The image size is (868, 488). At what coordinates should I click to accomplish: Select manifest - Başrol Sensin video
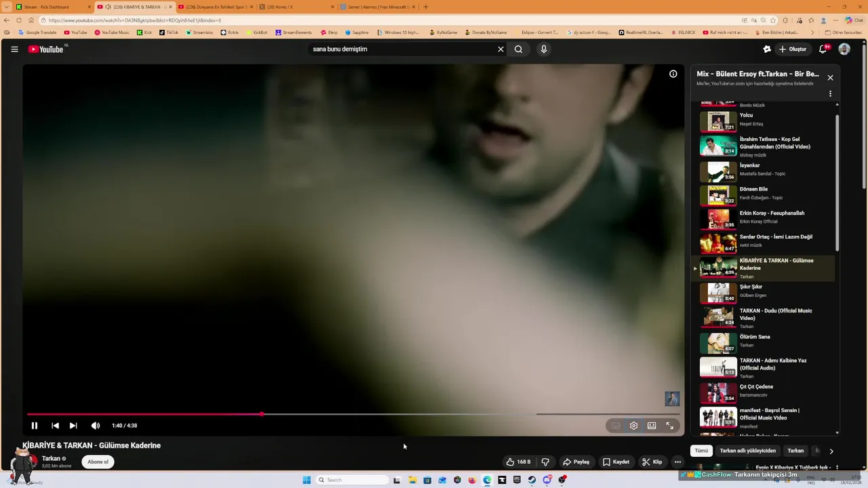tap(763, 418)
